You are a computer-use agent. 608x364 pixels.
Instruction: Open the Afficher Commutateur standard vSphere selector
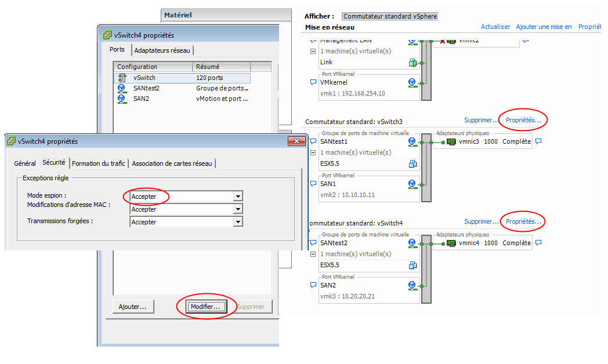(x=390, y=16)
